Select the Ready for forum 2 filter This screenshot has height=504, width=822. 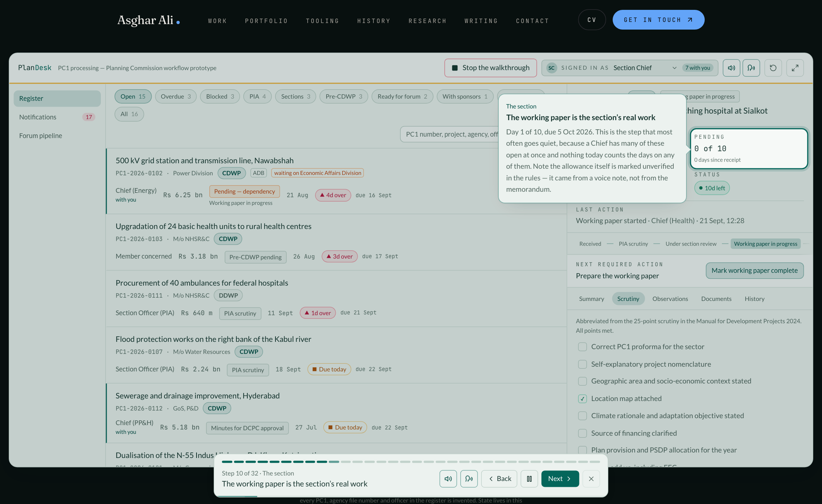pyautogui.click(x=402, y=96)
